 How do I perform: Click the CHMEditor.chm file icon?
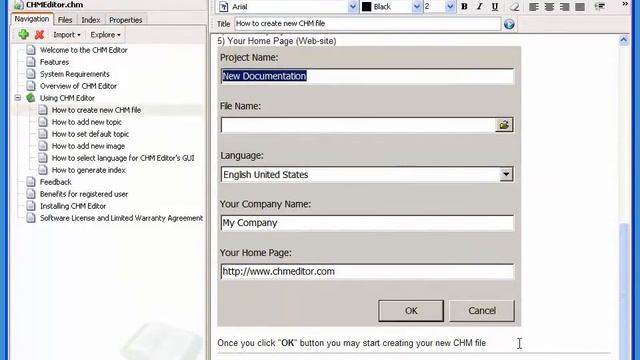click(x=18, y=5)
